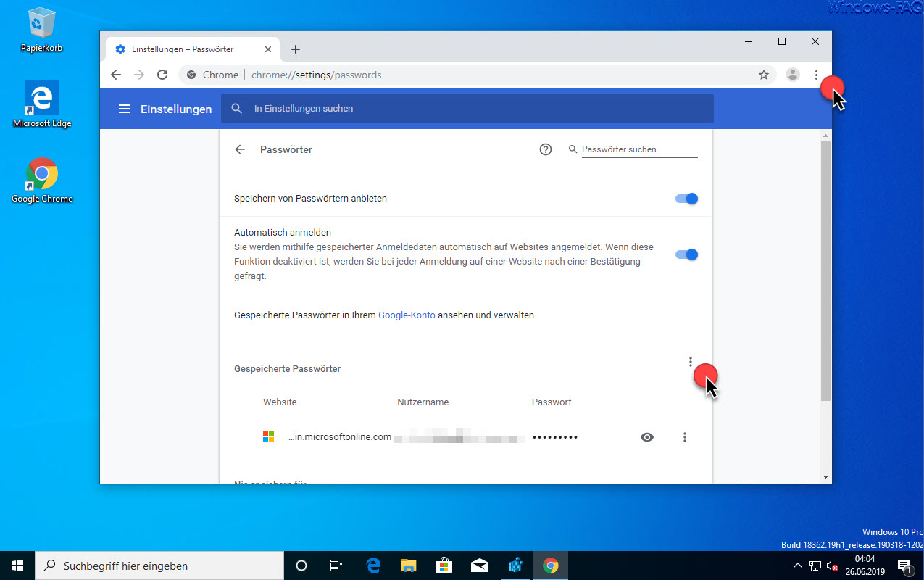This screenshot has height=580, width=924.
Task: Open more actions for the microsoftonline.com entry
Action: click(685, 437)
